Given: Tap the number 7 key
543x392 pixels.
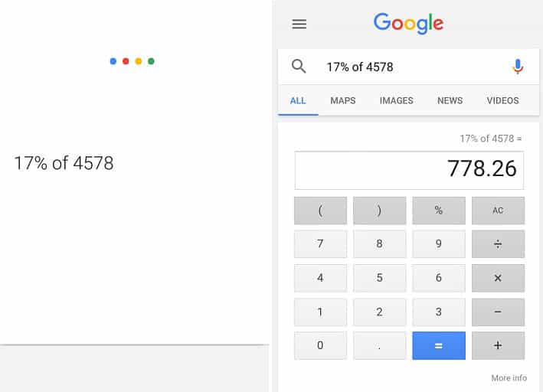Looking at the screenshot, I should [x=320, y=243].
